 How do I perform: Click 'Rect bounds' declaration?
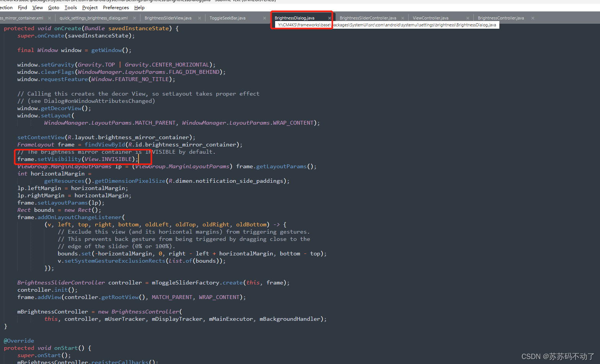(x=36, y=210)
